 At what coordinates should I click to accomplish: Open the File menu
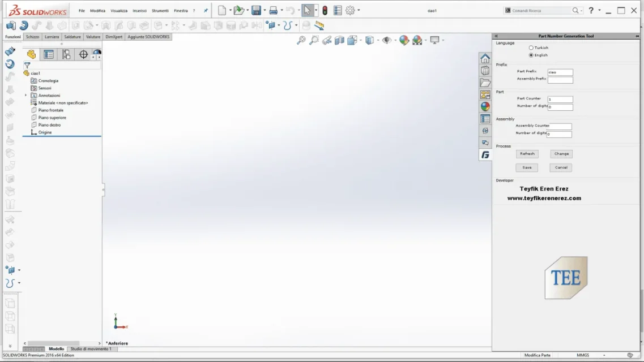point(82,11)
